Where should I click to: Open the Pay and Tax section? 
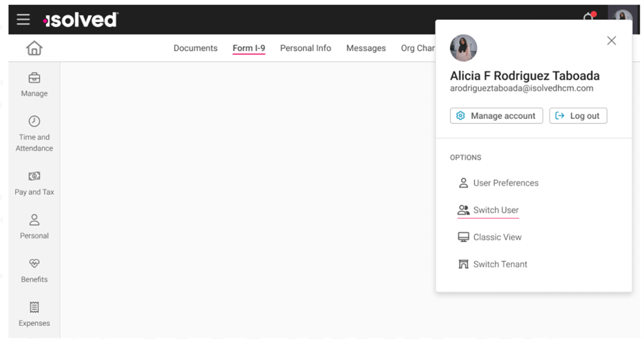(34, 183)
